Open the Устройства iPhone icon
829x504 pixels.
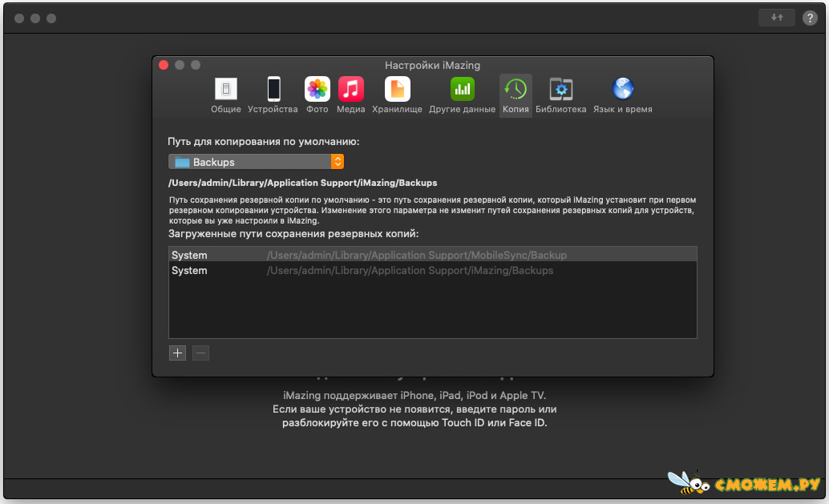point(273,89)
